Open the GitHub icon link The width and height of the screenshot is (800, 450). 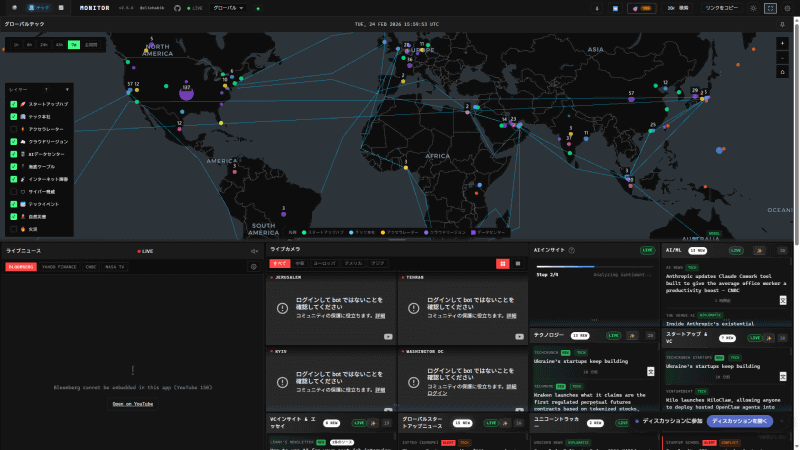(177, 8)
